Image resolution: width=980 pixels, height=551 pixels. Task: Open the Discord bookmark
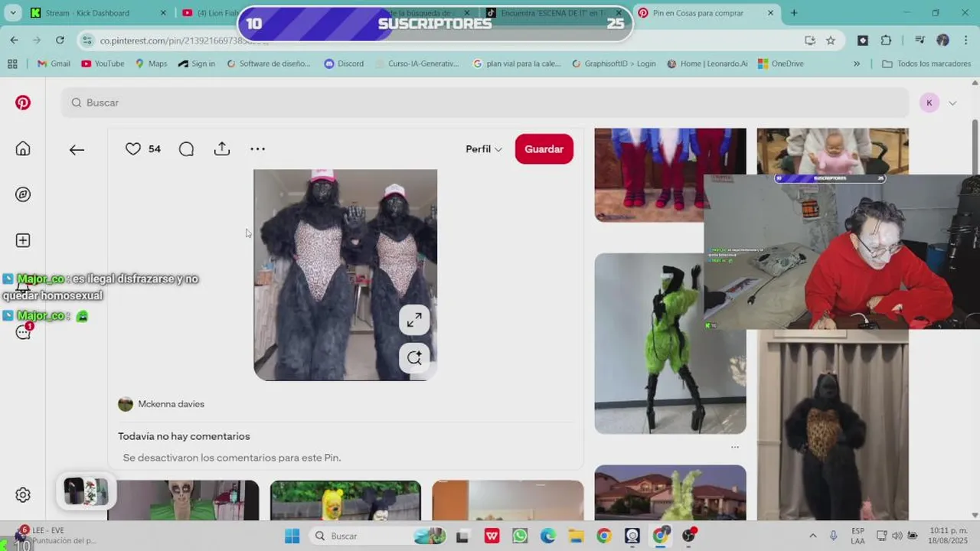[344, 64]
